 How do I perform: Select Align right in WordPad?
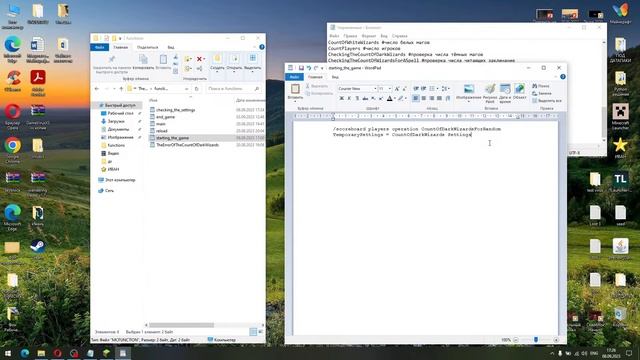tap(431, 98)
